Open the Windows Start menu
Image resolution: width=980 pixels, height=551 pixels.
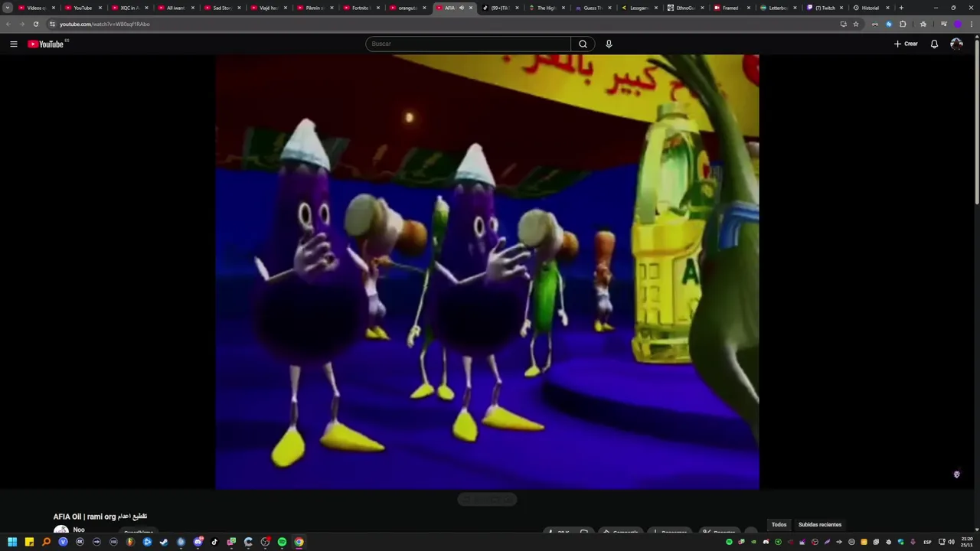point(12,542)
